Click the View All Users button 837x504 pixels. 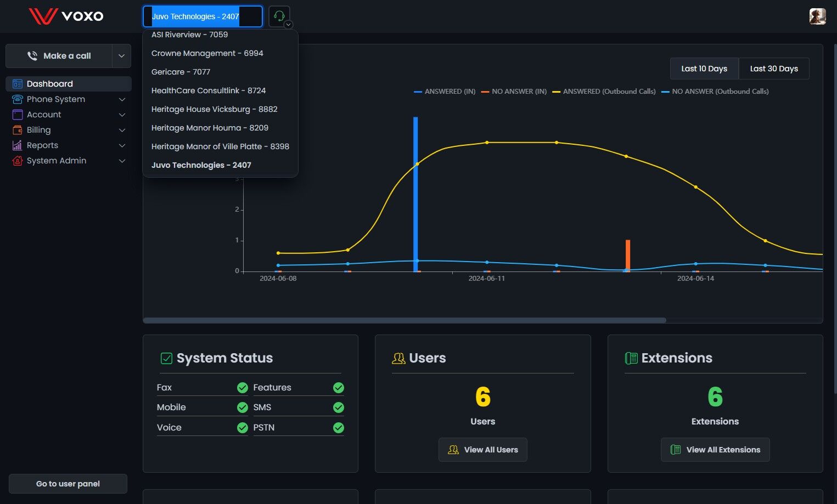483,450
